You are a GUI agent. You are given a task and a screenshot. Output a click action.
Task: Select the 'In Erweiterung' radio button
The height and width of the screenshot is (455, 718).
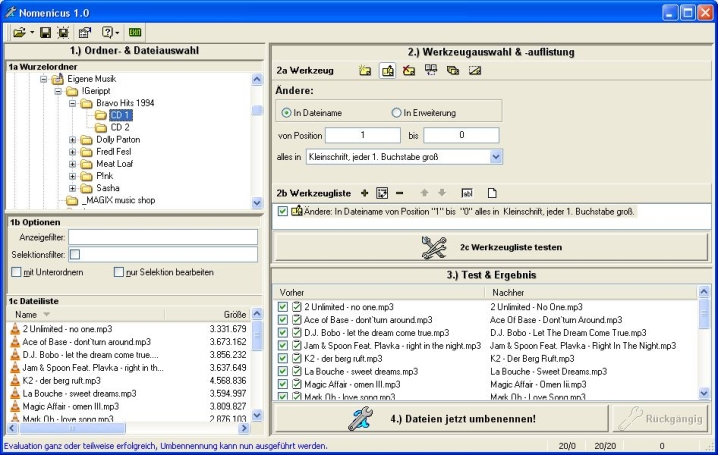tap(398, 113)
